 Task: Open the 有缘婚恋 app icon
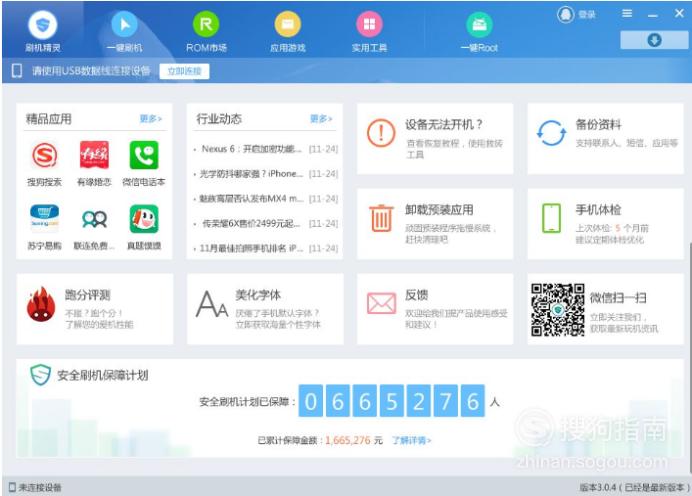pos(94,155)
